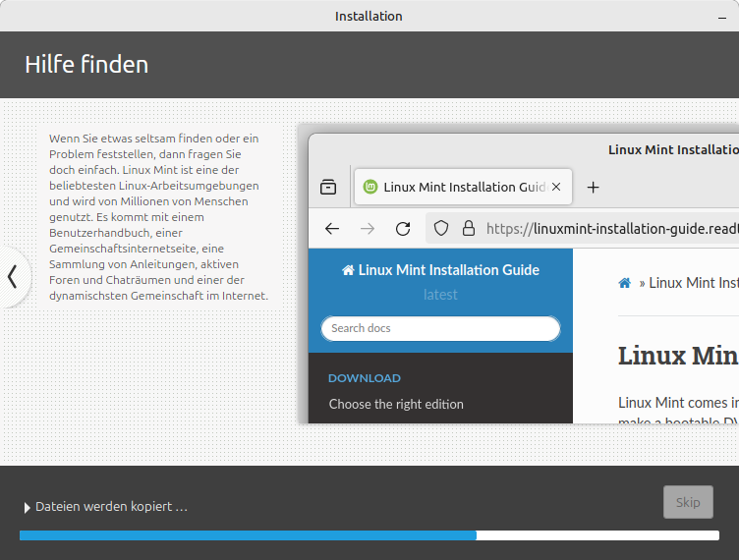Click the shield tracking-protection icon
Image resolution: width=739 pixels, height=560 pixels.
click(440, 229)
